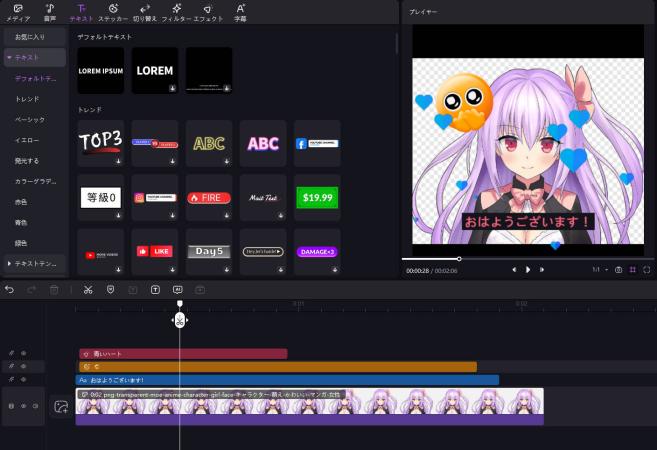Viewport: 657px width, 450px height.
Task: Hide the 青いハート sticker track with eye icon
Action: point(24,353)
